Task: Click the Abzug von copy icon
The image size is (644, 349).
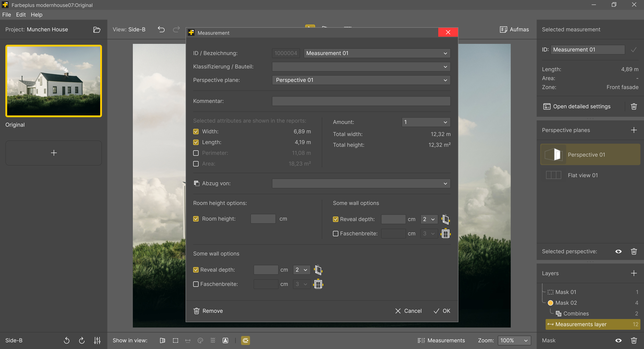Action: pos(197,183)
